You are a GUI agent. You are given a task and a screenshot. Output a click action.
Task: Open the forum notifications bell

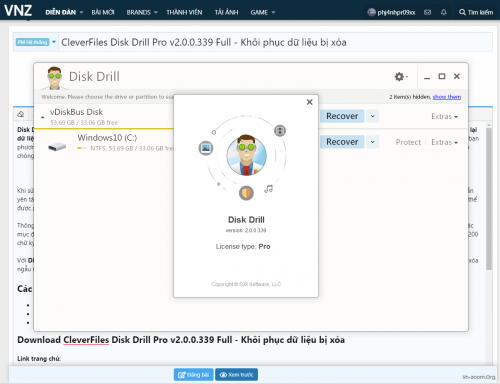coord(443,12)
